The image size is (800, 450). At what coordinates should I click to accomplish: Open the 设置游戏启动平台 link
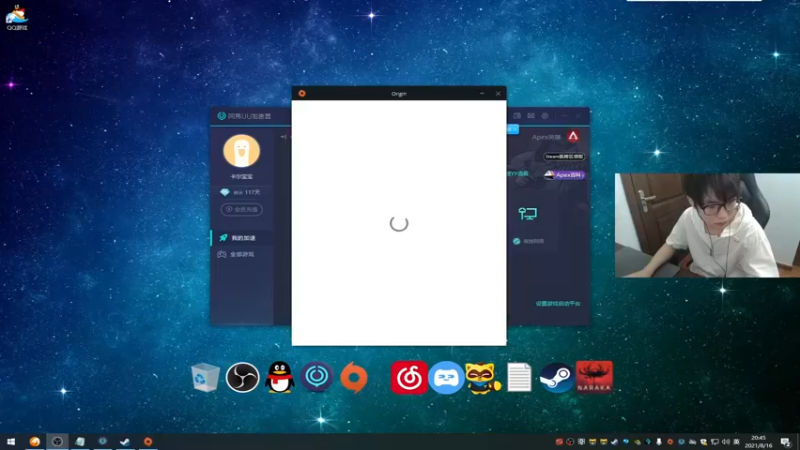pyautogui.click(x=558, y=304)
